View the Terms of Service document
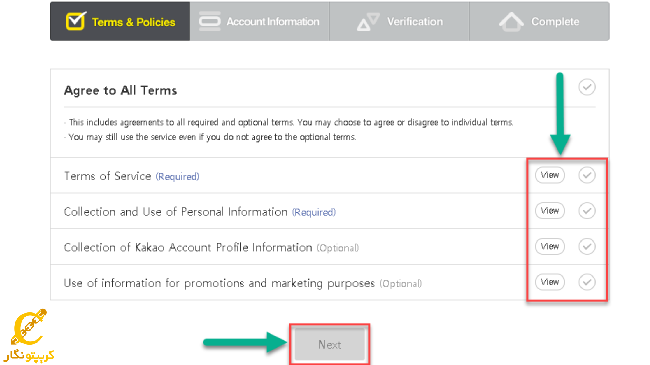This screenshot has width=650, height=365. tap(550, 175)
